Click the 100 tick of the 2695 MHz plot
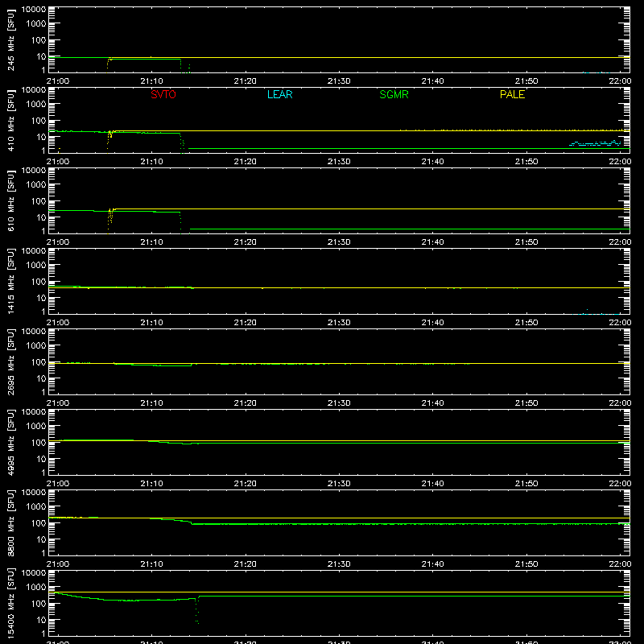Screen dimensions: 644x644 pyautogui.click(x=39, y=362)
